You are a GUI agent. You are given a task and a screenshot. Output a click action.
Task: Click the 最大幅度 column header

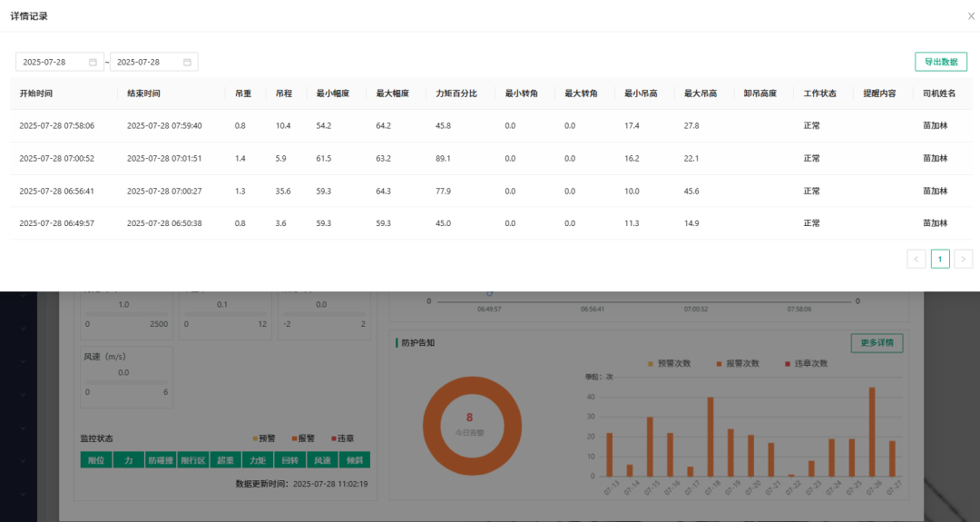(393, 94)
